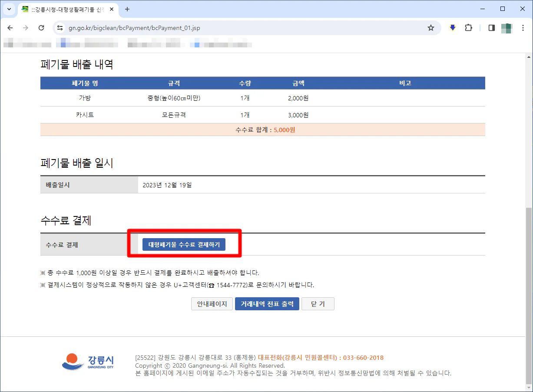Click the blue download arrow extension icon
The height and width of the screenshot is (392, 533).
click(453, 28)
